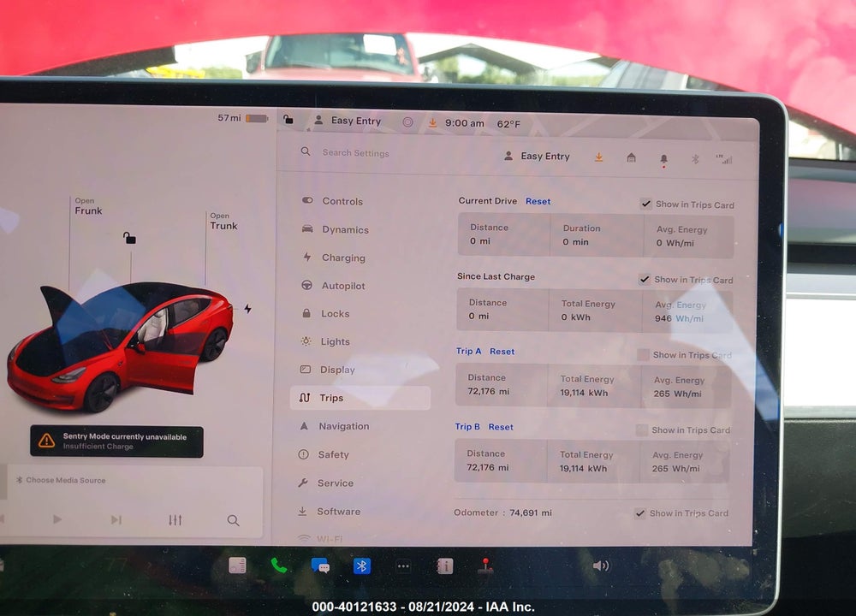The image size is (856, 616).
Task: Tap Easy Entry profile in top status bar
Action: [348, 121]
